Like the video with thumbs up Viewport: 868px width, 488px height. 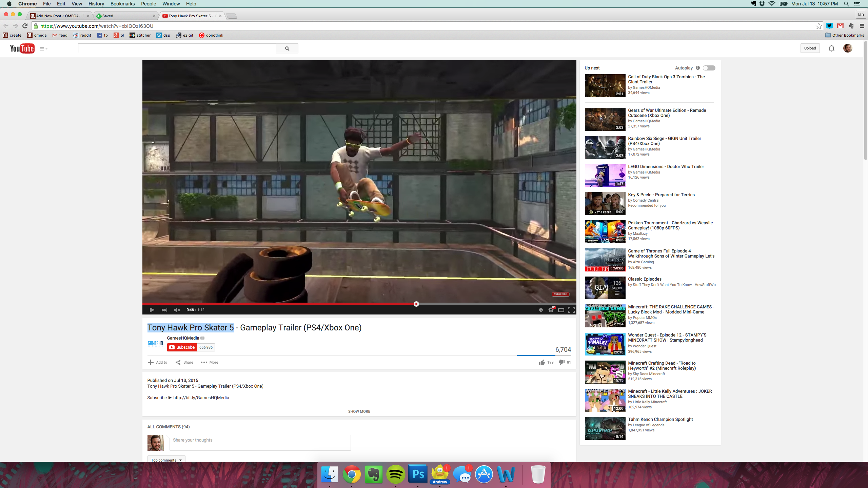(542, 362)
